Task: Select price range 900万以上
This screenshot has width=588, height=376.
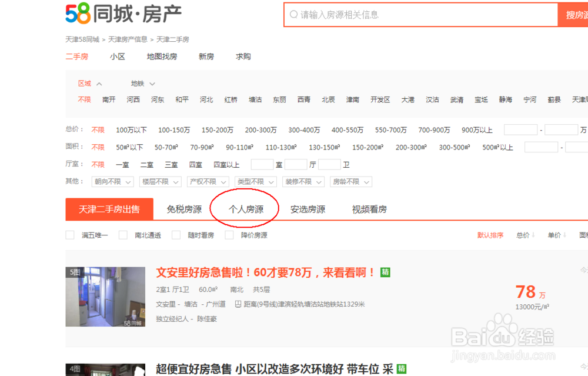Action: pyautogui.click(x=477, y=130)
